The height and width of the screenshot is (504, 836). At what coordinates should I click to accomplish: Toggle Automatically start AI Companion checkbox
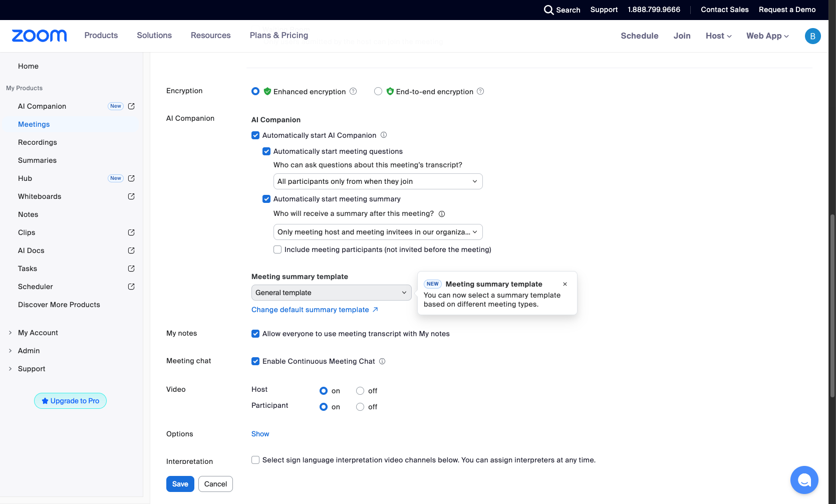pos(255,135)
